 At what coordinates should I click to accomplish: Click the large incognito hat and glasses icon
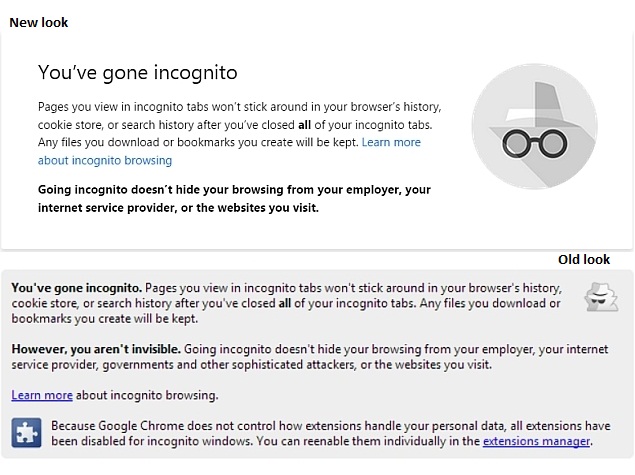(535, 126)
